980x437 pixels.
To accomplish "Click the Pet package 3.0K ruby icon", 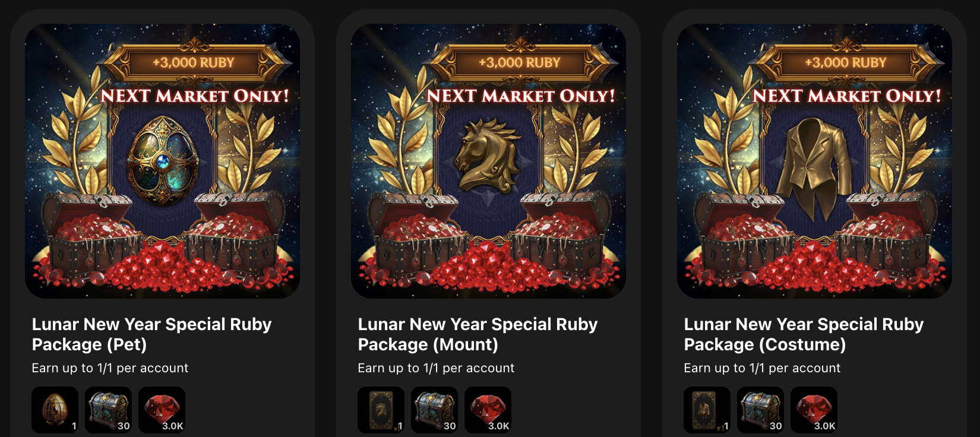I will (162, 410).
